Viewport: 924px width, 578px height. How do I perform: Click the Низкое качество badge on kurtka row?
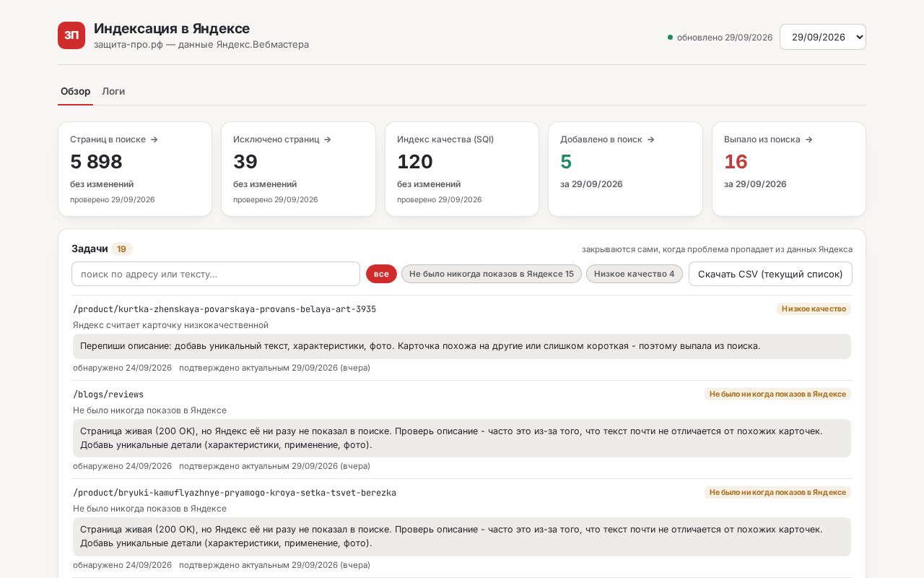814,309
